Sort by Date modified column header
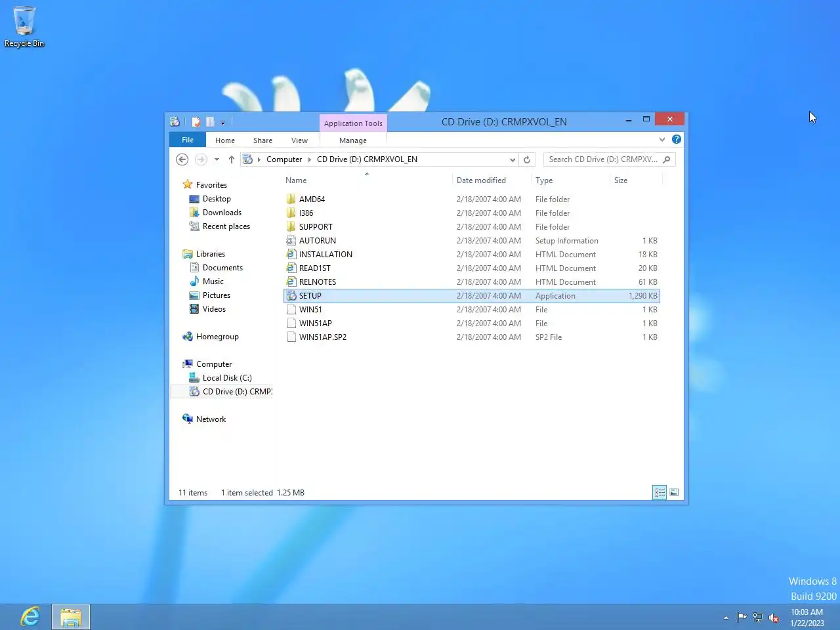This screenshot has height=630, width=840. tap(481, 180)
